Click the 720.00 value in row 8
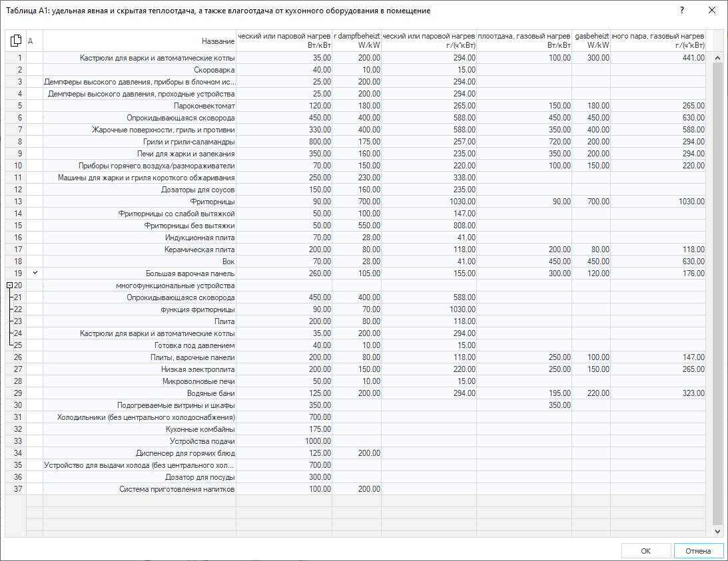The width and height of the screenshot is (728, 561). 524,142
